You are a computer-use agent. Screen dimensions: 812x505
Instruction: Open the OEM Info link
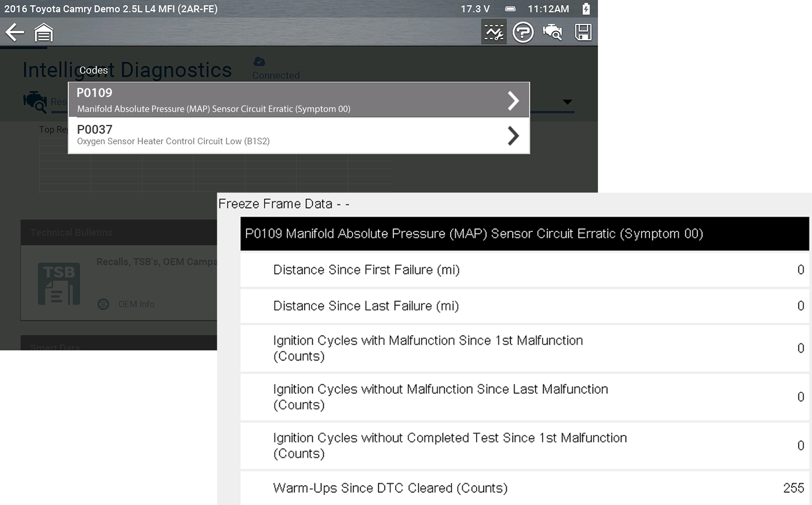136,304
